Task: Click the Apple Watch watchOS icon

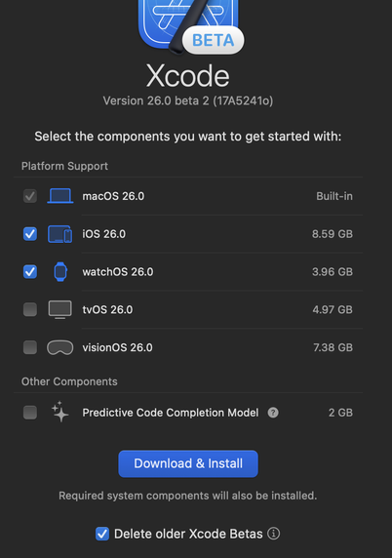Action: 60,272
